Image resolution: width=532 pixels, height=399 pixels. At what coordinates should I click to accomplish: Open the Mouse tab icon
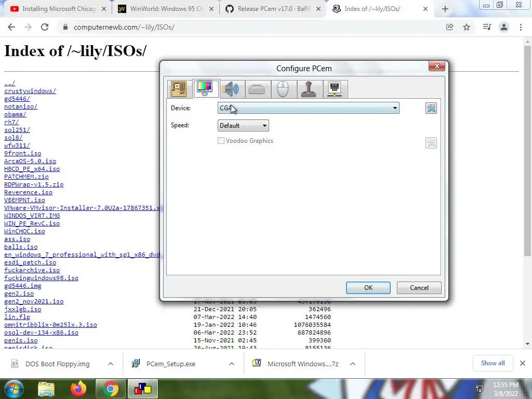pos(283,89)
